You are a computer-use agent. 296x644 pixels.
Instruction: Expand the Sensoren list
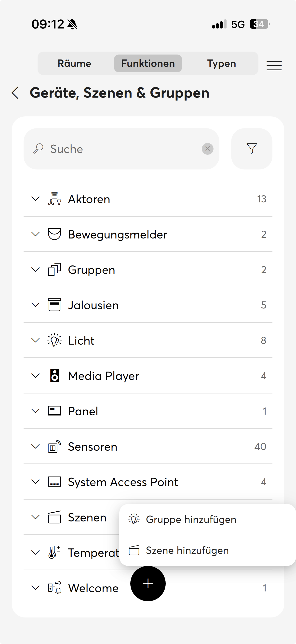click(36, 447)
